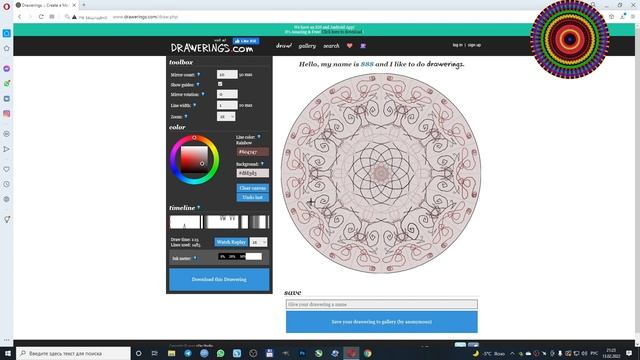Reload the page with the refresh icon
Image resolution: width=640 pixels, height=360 pixels.
[x=41, y=17]
